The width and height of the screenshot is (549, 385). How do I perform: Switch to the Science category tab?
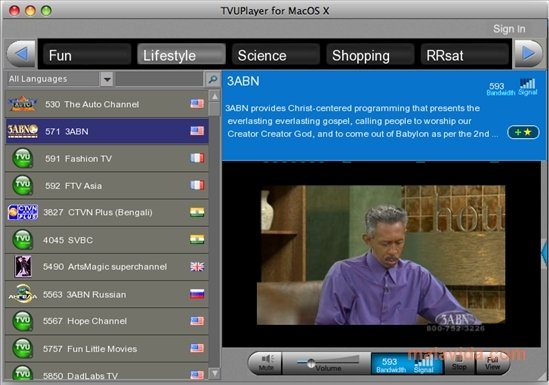coord(276,54)
